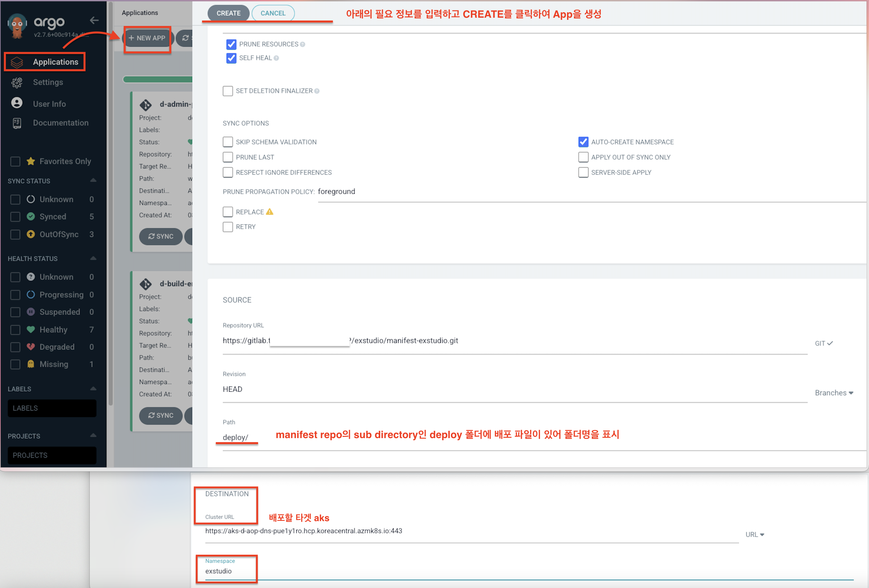This screenshot has width=869, height=588.
Task: Click SYNC on d-admin card
Action: (161, 236)
